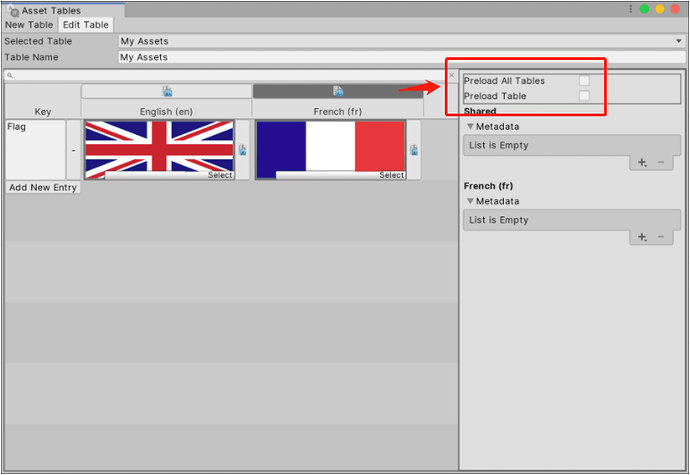Enable Preload Table checkbox
Viewport: 690px width, 475px height.
click(584, 96)
